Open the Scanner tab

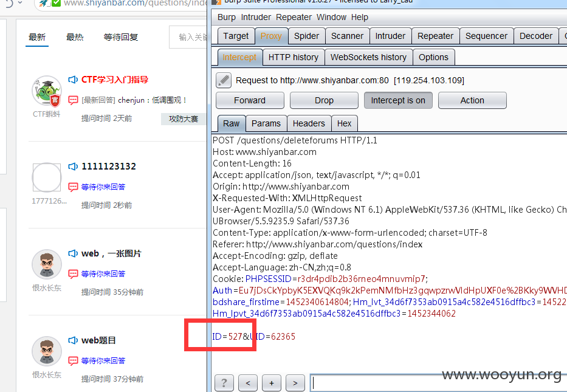pos(347,36)
